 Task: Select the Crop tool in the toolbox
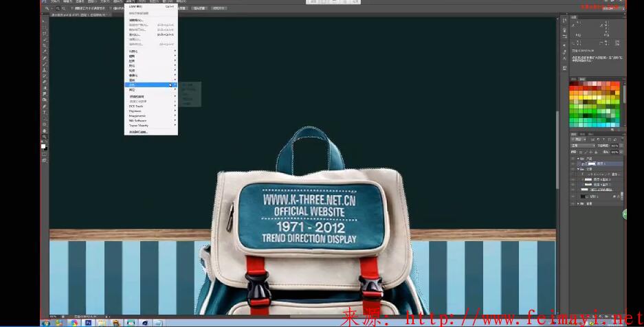[x=45, y=45]
